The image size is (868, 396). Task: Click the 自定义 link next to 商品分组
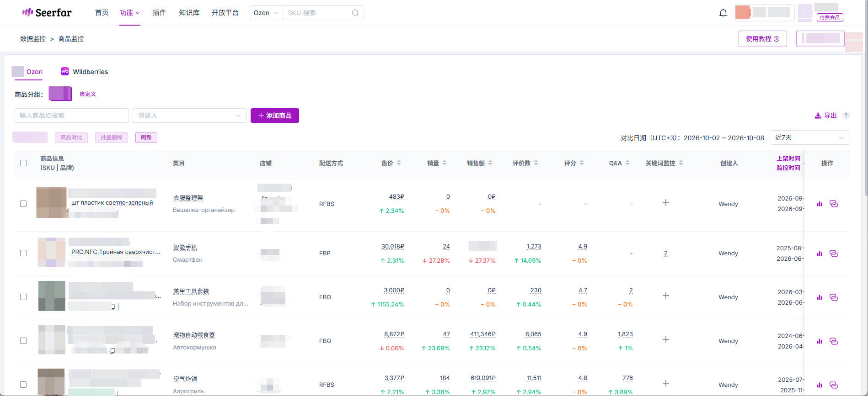[88, 94]
